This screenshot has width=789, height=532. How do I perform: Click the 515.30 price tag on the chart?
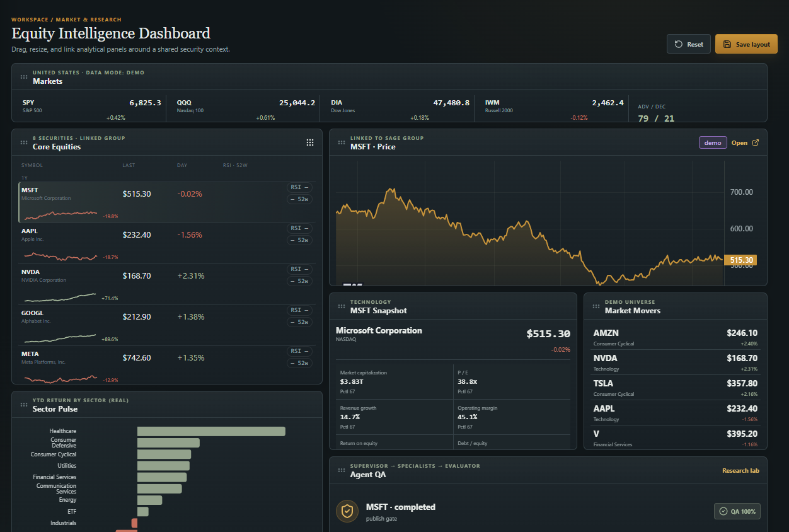tap(740, 260)
